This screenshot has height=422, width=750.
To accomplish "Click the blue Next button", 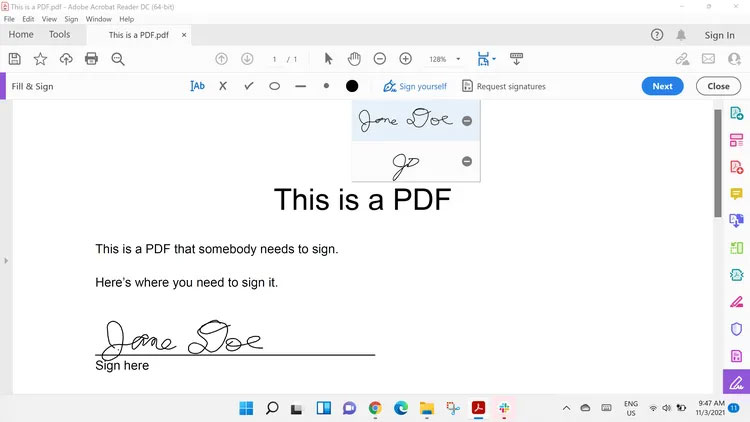I will click(x=662, y=86).
